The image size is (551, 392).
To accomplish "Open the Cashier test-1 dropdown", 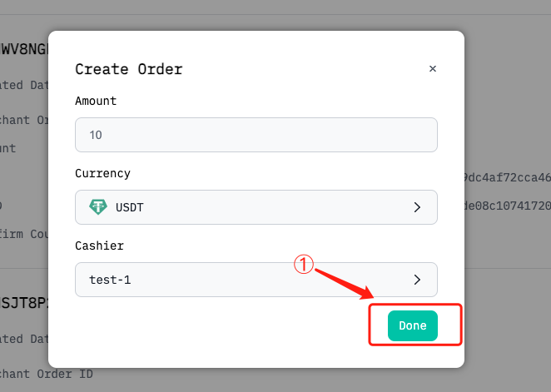I will click(256, 280).
